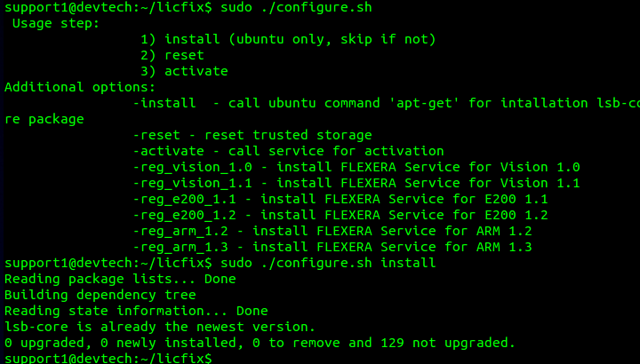Viewport: 640px width, 364px height.
Task: Click the '-activate - call service for activation' line
Action: 287,151
